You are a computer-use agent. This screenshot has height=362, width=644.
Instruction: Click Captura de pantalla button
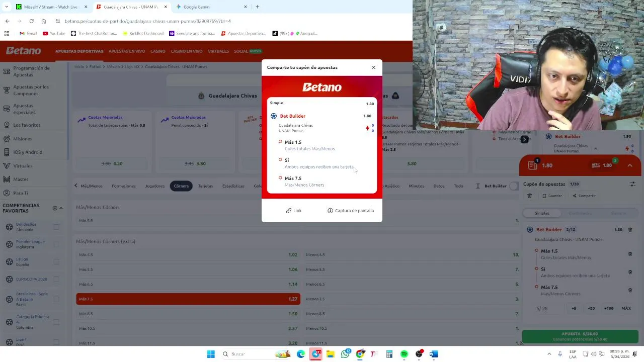click(351, 211)
